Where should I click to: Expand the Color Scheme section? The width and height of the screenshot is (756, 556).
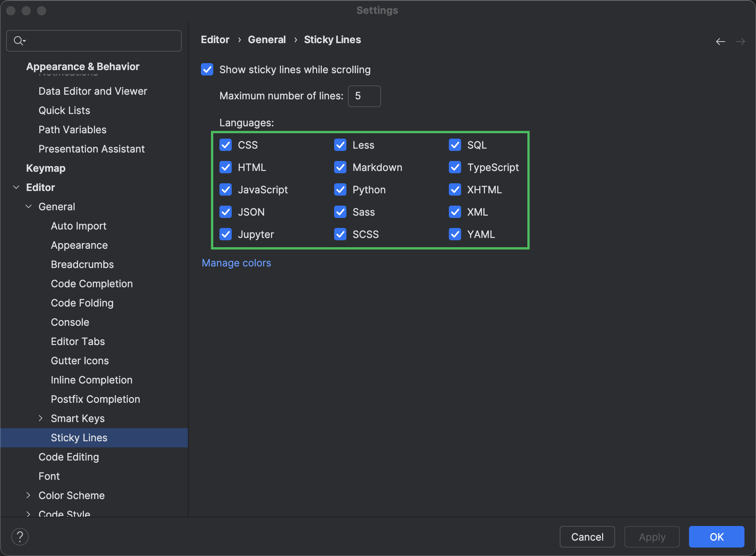[28, 495]
